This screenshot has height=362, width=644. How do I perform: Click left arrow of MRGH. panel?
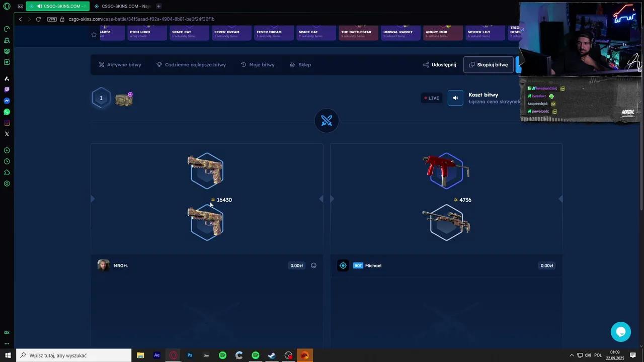coord(93,199)
